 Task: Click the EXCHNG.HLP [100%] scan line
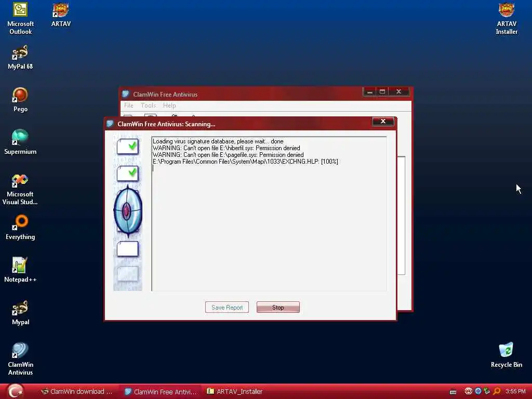point(245,162)
